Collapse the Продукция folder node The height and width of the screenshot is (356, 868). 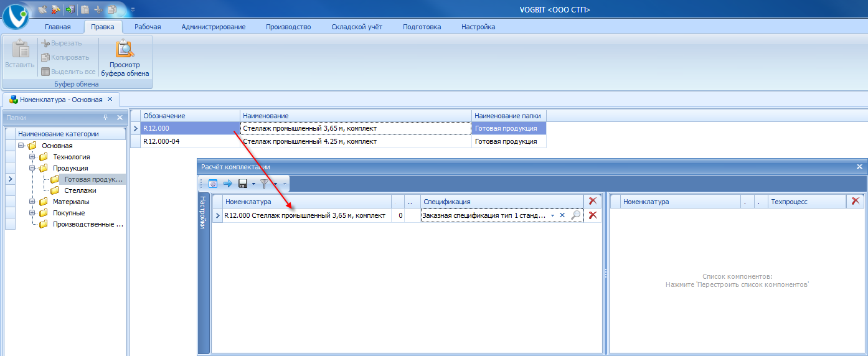click(32, 168)
